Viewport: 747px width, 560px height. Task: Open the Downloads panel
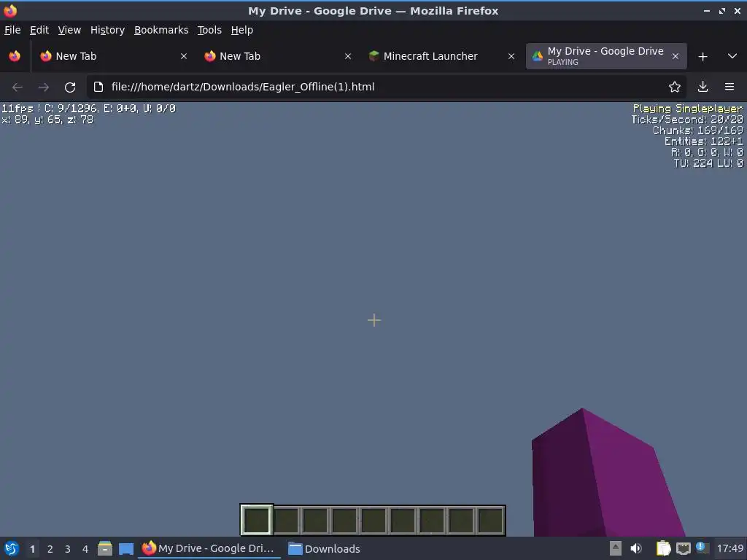703,87
